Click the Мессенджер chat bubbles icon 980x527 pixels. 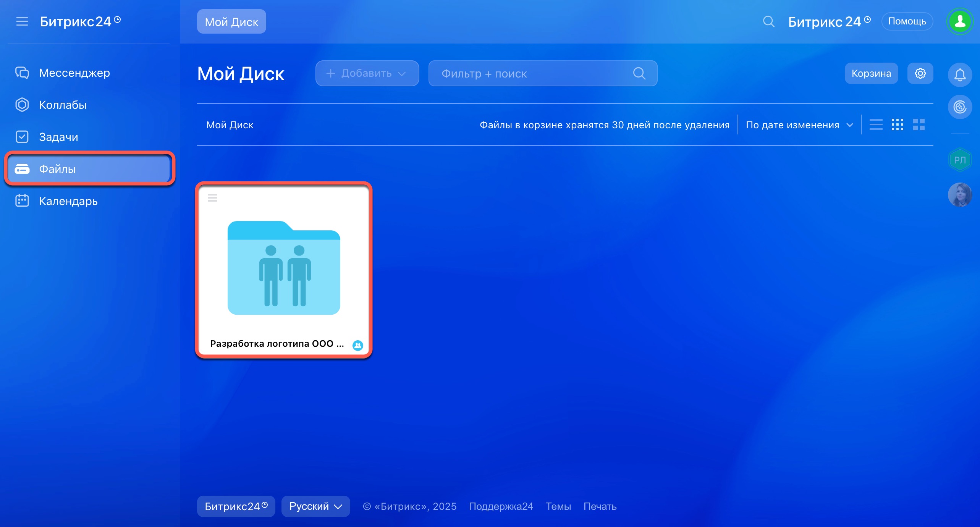click(22, 73)
